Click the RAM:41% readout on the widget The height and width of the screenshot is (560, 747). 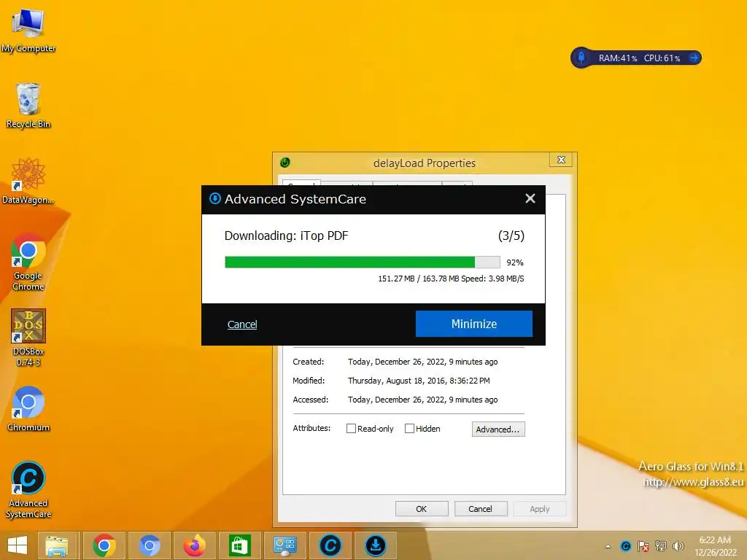point(617,58)
